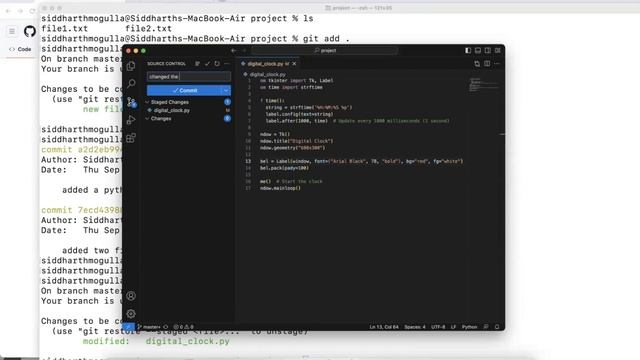Open errors and warnings count in status bar
The height and width of the screenshot is (360, 640).
pyautogui.click(x=183, y=327)
